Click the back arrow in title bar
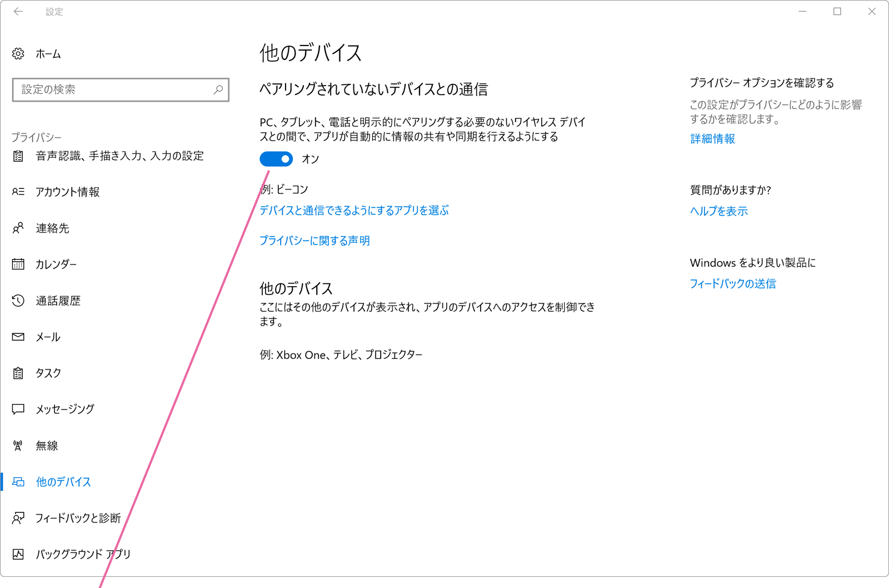The image size is (889, 588). point(18,11)
